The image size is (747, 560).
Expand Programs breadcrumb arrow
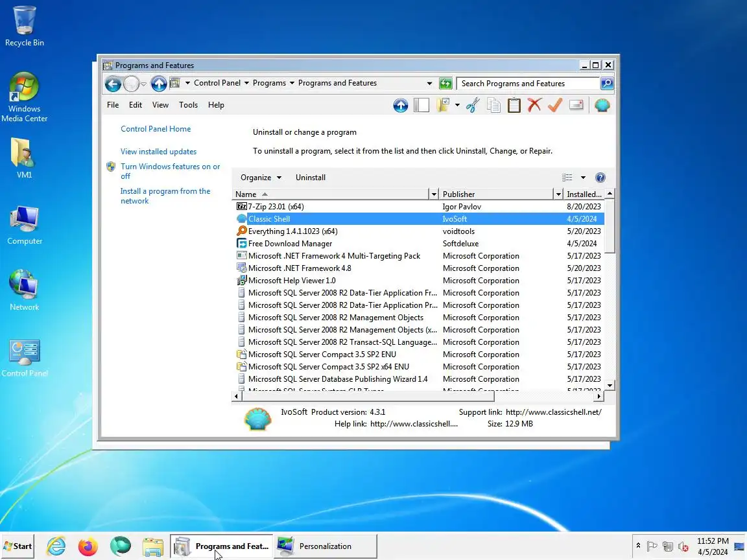point(292,83)
